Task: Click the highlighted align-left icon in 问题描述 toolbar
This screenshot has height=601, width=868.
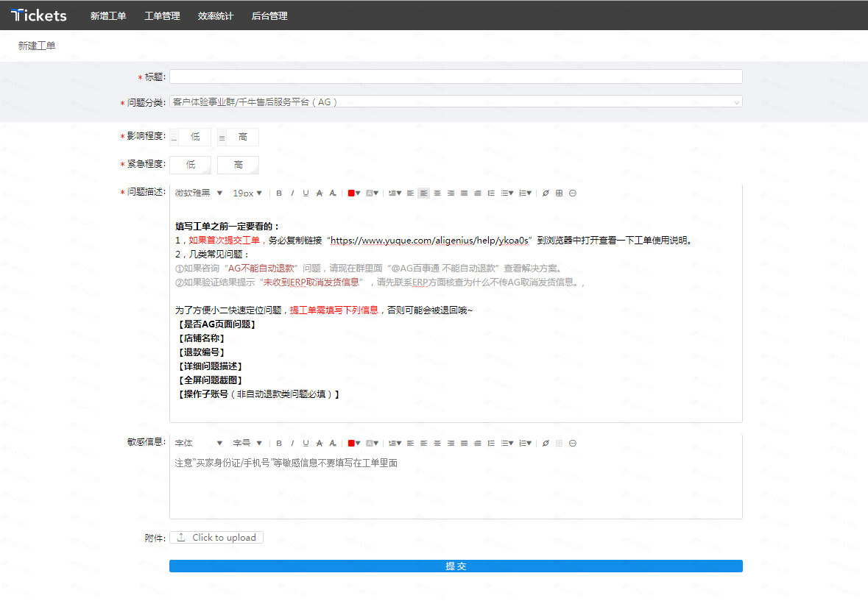Action: pos(423,193)
